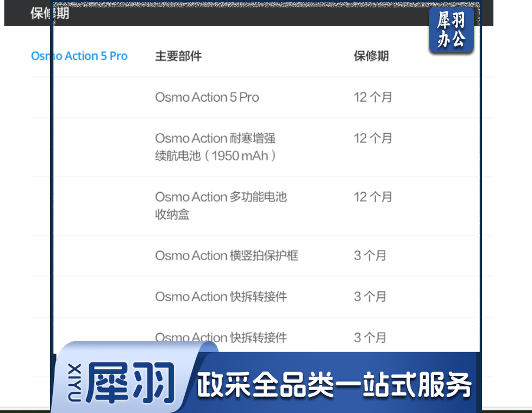The image size is (532, 413).
Task: Select the Osmo Action 横竖拍保护框 entry
Action: 227,255
